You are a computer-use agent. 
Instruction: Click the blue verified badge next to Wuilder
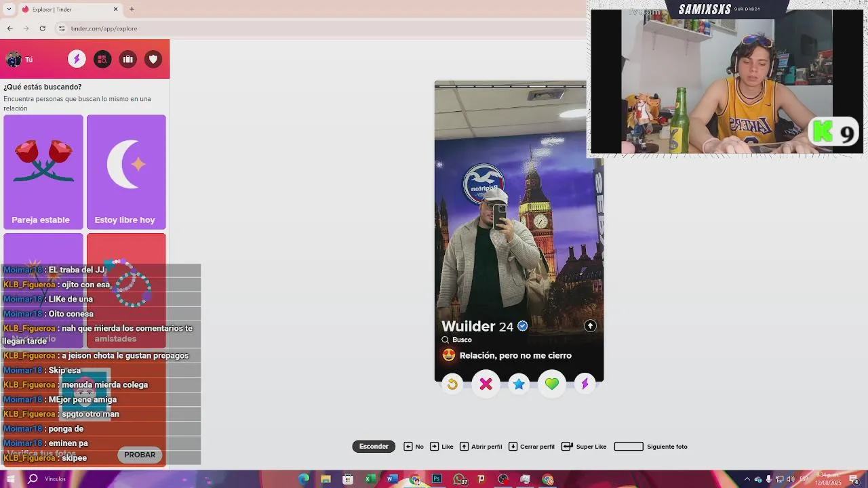click(x=522, y=326)
